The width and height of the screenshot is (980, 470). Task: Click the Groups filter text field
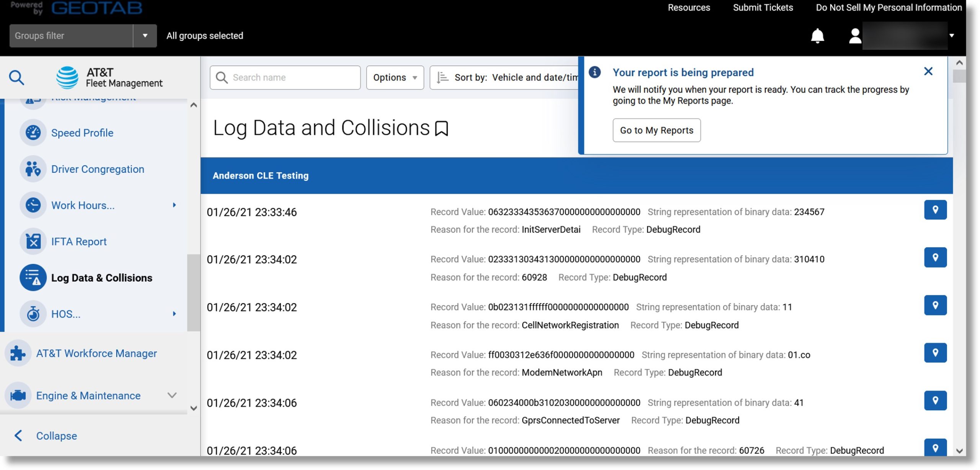[71, 36]
